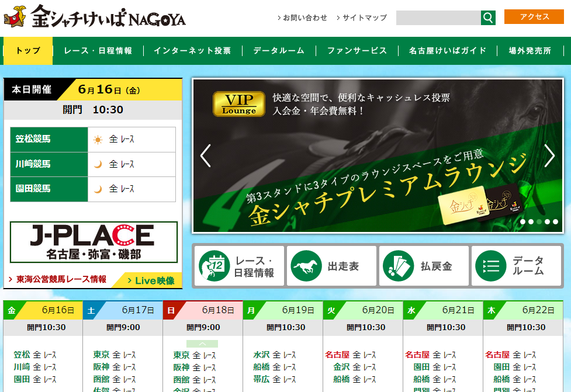Click 阪神 under 6月18日 schedule
571x392 pixels.
(181, 367)
